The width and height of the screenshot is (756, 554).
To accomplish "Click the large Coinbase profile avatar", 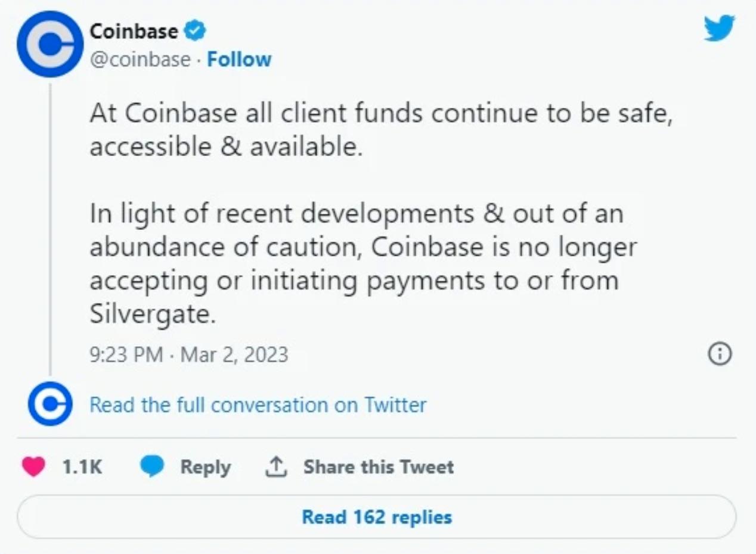I will point(49,44).
